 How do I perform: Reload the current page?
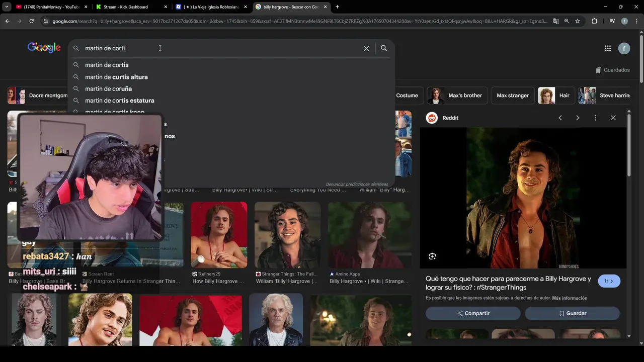pos(31,21)
